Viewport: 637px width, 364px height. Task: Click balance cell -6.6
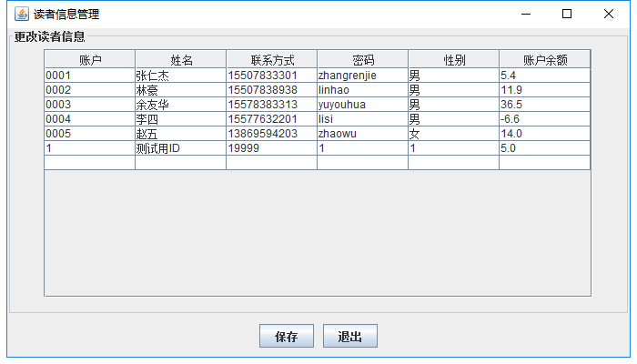pos(545,119)
